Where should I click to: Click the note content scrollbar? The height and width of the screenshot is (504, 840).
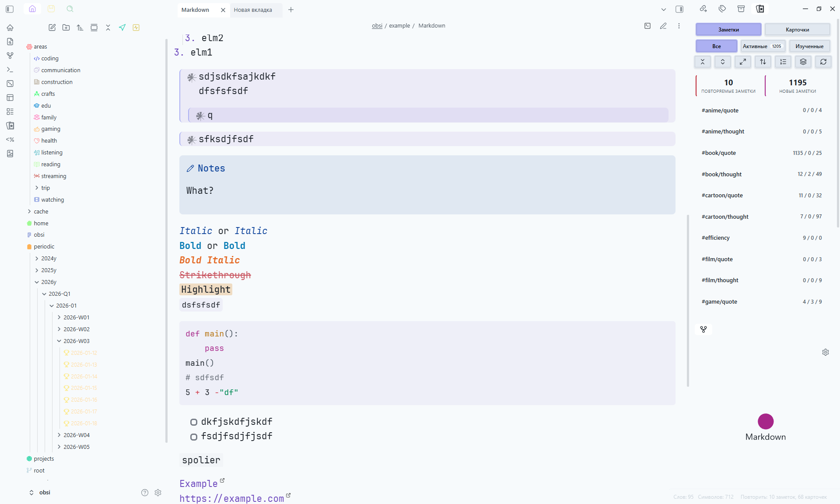(x=688, y=301)
